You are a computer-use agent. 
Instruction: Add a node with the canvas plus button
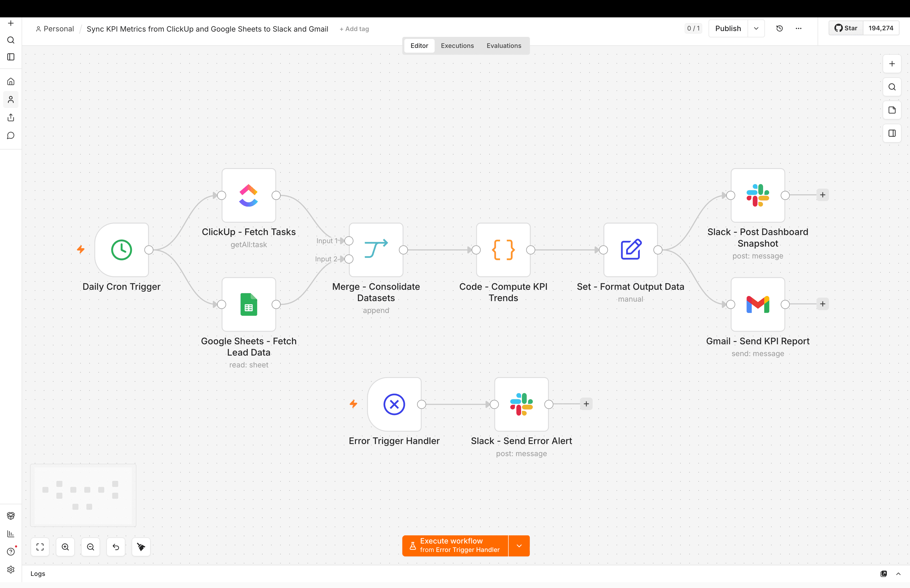892,64
